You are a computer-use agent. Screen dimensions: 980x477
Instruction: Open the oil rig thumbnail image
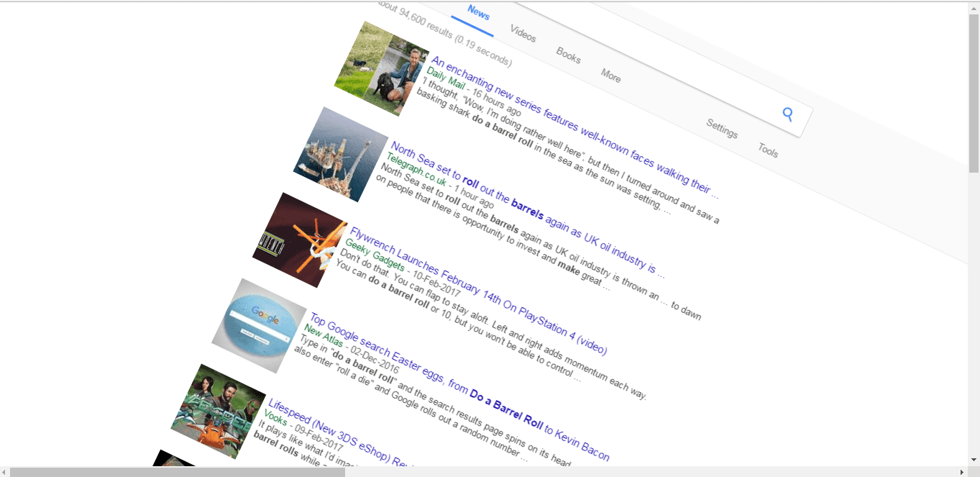[341, 154]
